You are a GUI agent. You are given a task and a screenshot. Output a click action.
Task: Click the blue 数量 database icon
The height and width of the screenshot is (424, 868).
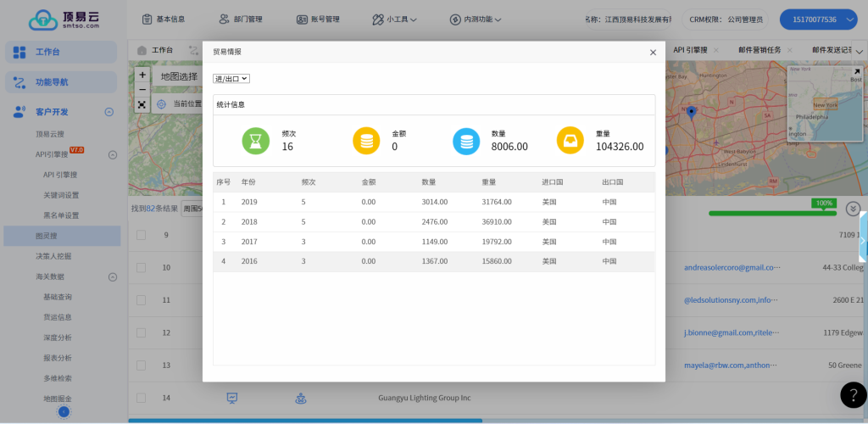(x=466, y=141)
